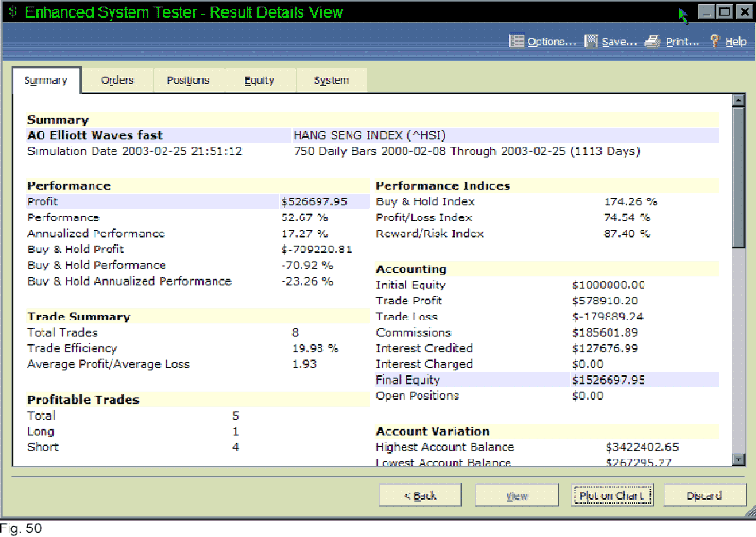The image size is (756, 537).
Task: Select the Trade Profit value $578910.20
Action: (605, 301)
